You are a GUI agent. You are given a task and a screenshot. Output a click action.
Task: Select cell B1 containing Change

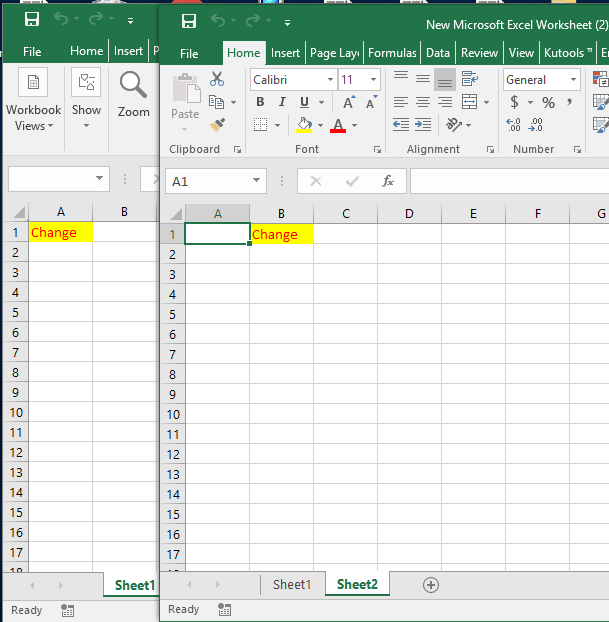pyautogui.click(x=281, y=234)
